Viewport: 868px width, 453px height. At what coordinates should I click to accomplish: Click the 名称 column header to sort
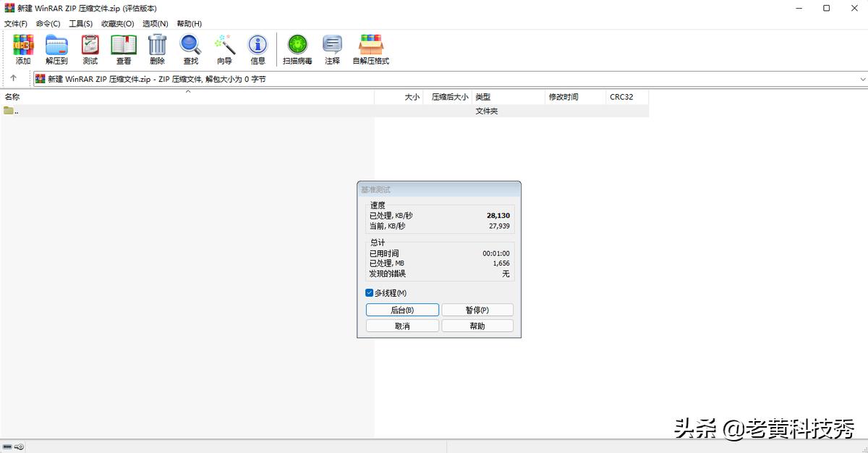(12, 96)
